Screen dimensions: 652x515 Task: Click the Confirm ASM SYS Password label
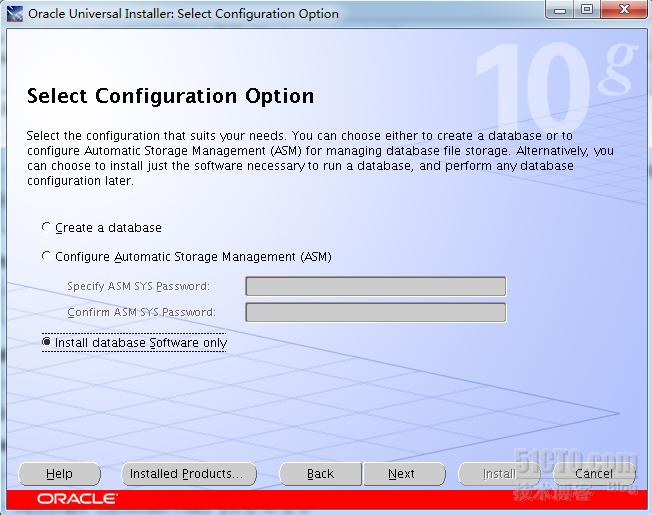(141, 312)
